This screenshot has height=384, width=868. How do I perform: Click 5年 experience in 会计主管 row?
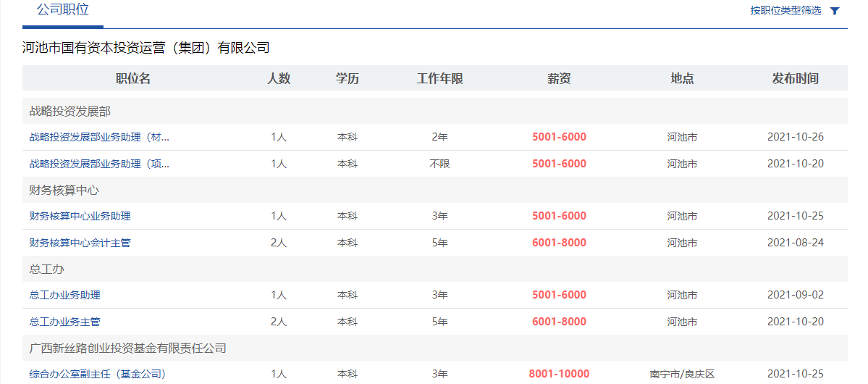439,243
